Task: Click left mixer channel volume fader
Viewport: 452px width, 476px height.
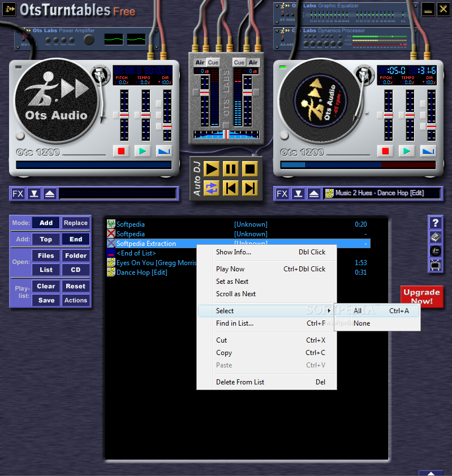Action: coord(204,93)
